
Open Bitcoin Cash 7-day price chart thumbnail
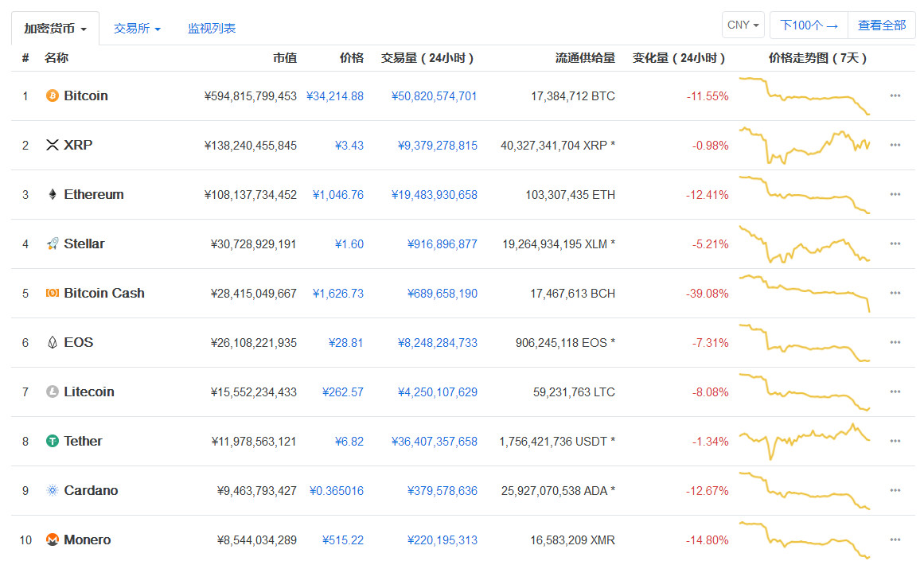pyautogui.click(x=805, y=293)
